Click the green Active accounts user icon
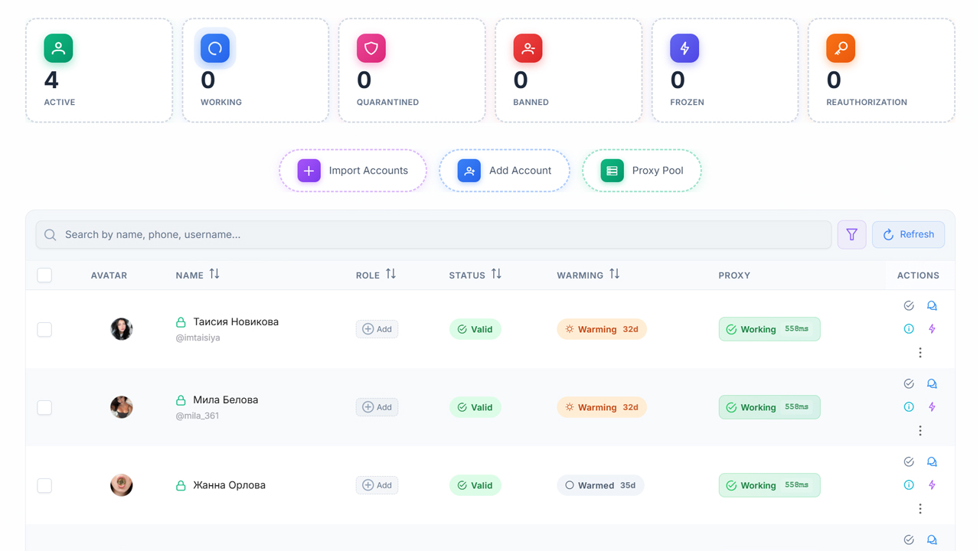This screenshot has width=980, height=551. click(x=58, y=48)
